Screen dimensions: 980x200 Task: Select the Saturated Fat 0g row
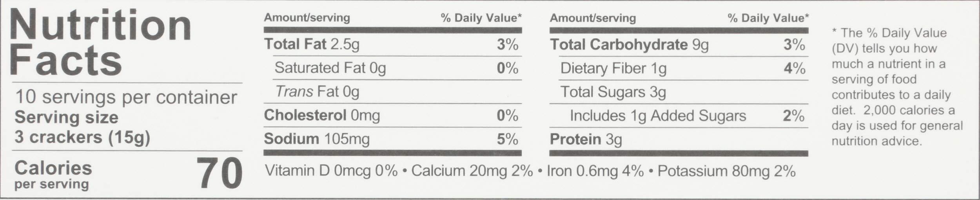tap(397, 68)
